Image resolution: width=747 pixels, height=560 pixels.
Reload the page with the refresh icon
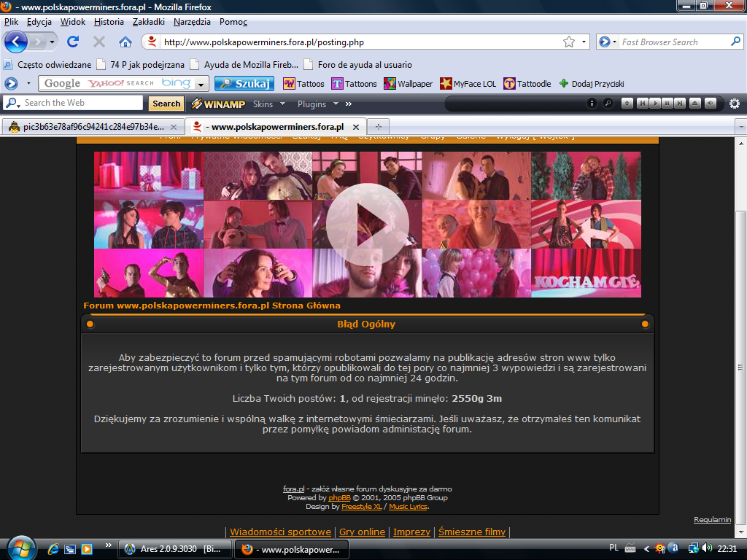(x=71, y=42)
